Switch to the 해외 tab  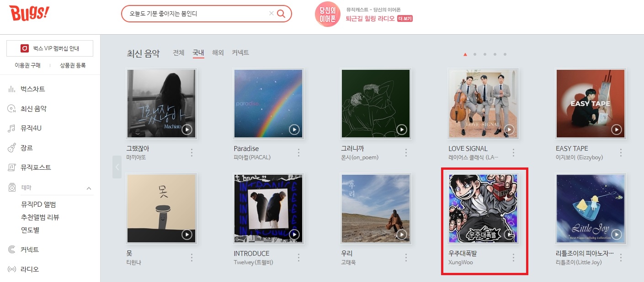(218, 53)
